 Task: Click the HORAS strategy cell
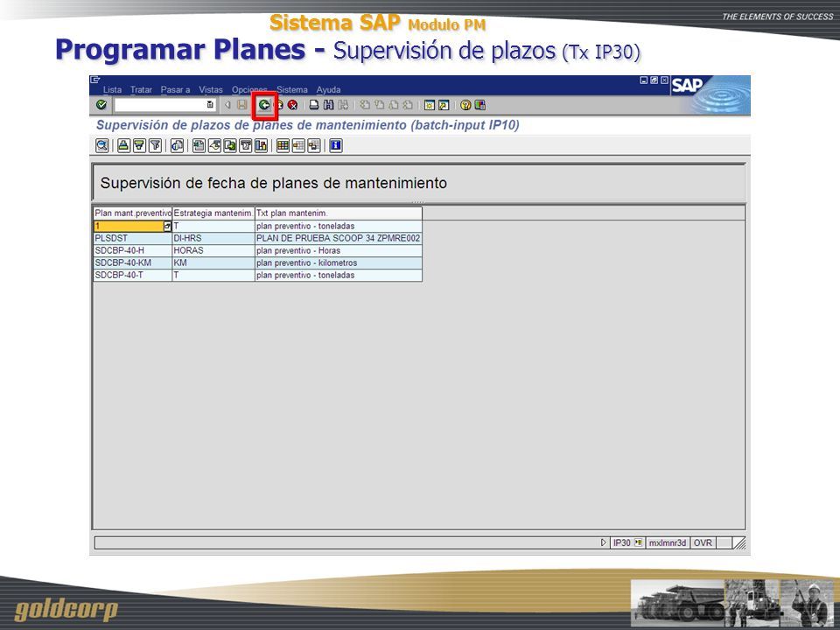(x=213, y=251)
